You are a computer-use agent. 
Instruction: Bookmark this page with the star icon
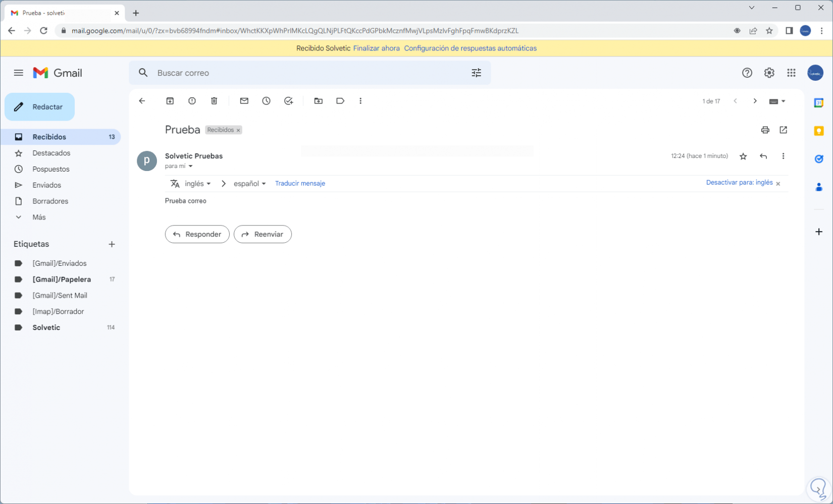click(x=769, y=31)
